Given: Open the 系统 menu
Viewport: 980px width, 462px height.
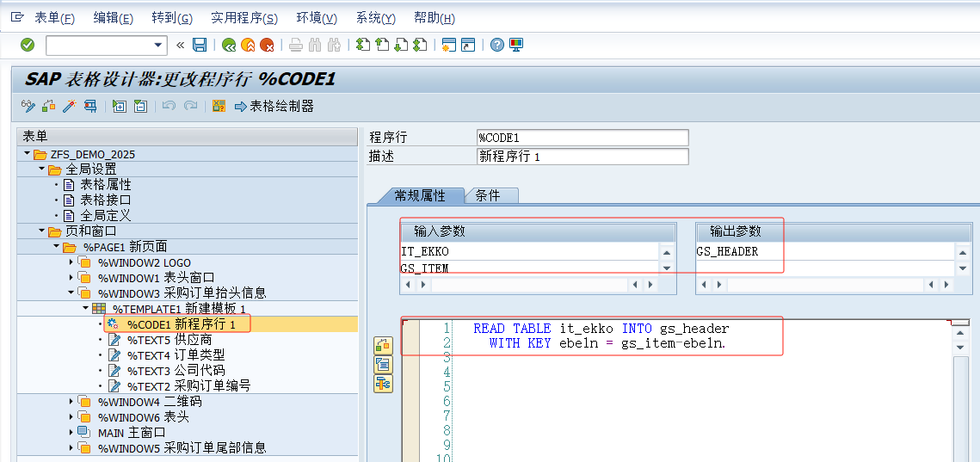Looking at the screenshot, I should [x=376, y=18].
